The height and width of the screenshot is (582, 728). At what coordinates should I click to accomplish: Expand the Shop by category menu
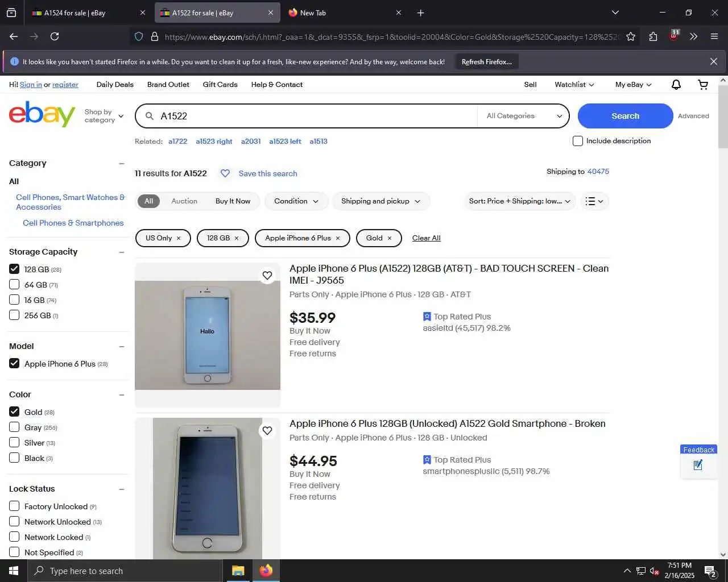(104, 116)
